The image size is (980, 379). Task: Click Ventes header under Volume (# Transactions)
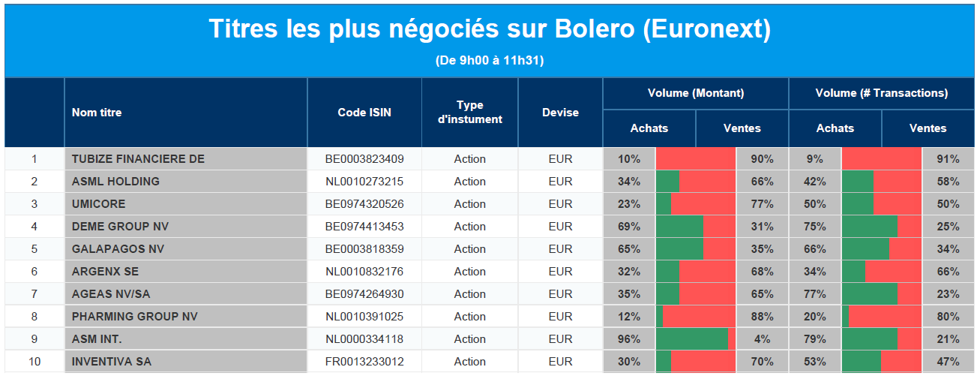[x=928, y=128]
